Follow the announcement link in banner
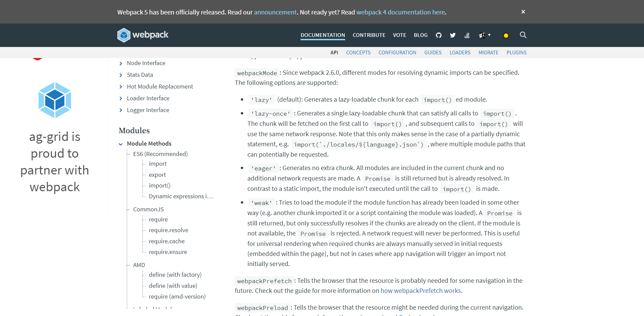The image size is (644, 316). tap(275, 12)
